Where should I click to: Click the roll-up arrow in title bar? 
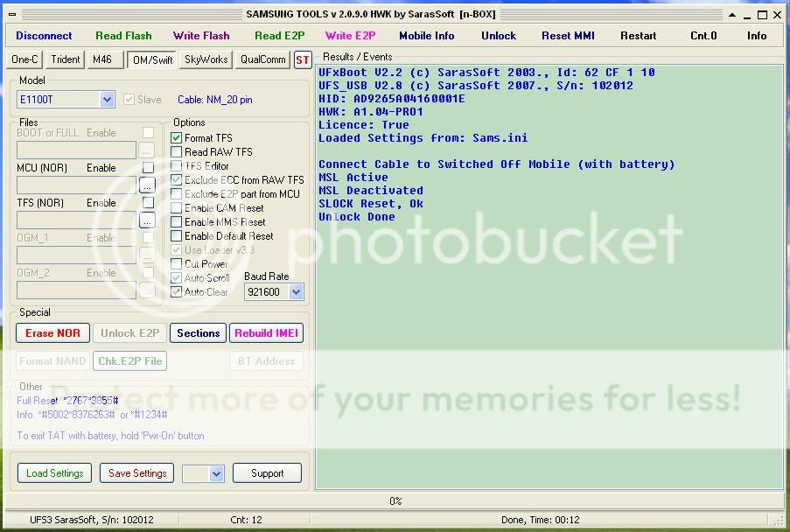point(732,15)
